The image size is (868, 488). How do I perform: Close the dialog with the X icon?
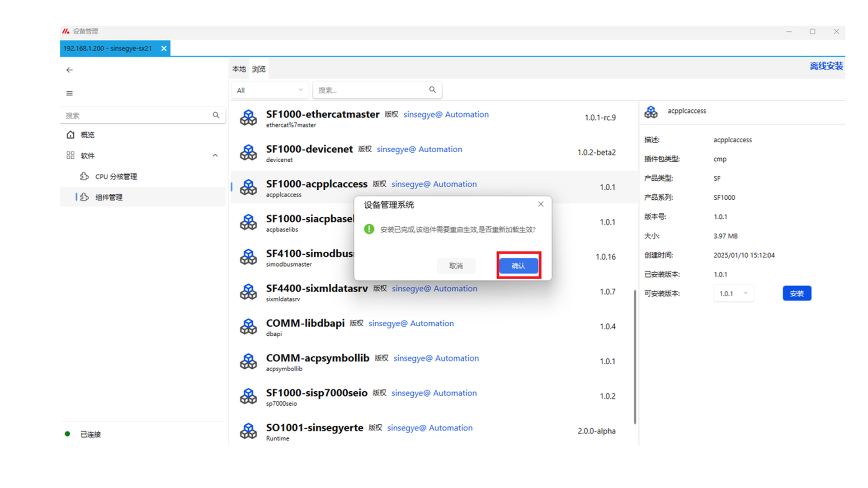(x=541, y=204)
